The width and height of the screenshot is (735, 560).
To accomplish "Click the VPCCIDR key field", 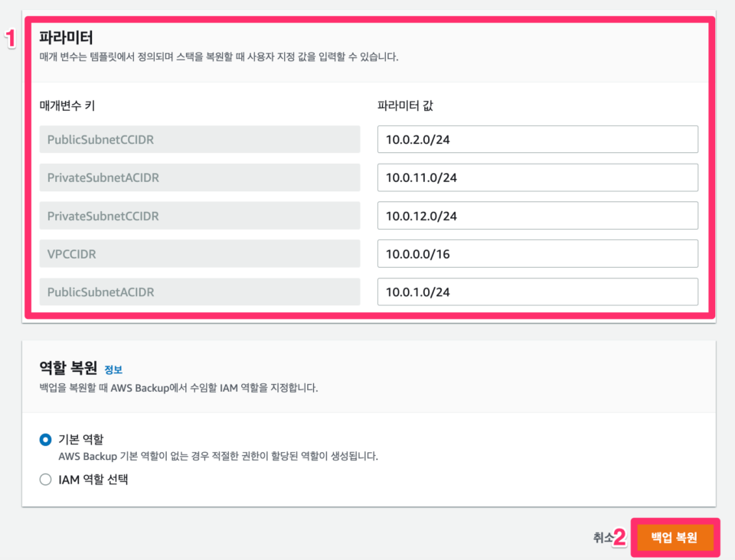I will (200, 254).
